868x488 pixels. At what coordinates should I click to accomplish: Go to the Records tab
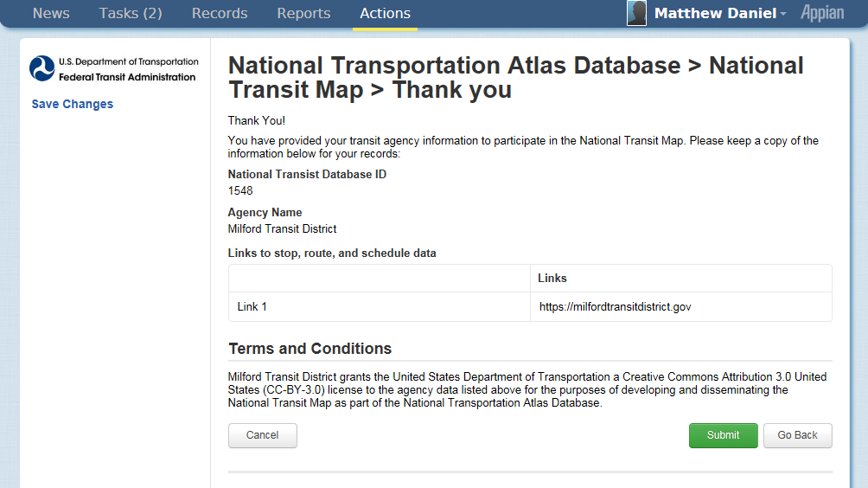coord(220,14)
